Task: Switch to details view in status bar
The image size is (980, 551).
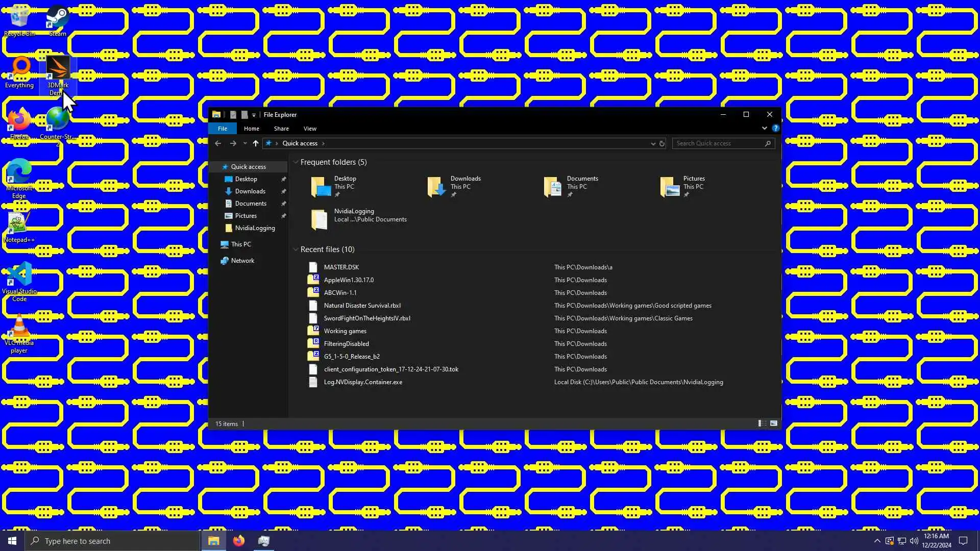Action: pos(762,423)
